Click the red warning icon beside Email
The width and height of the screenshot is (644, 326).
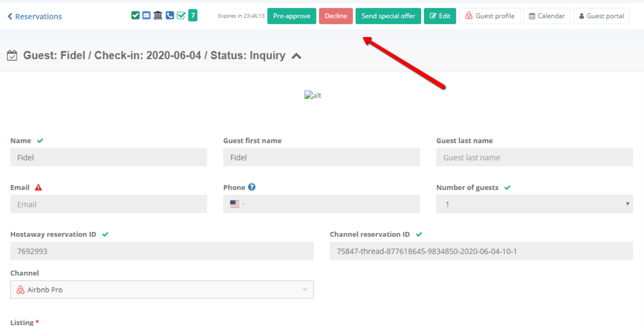point(38,187)
